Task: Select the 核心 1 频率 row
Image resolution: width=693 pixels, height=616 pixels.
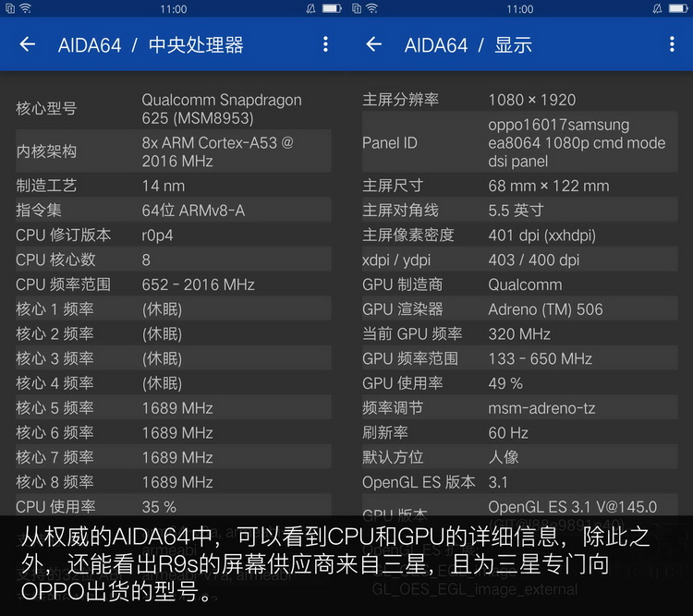Action: click(174, 308)
